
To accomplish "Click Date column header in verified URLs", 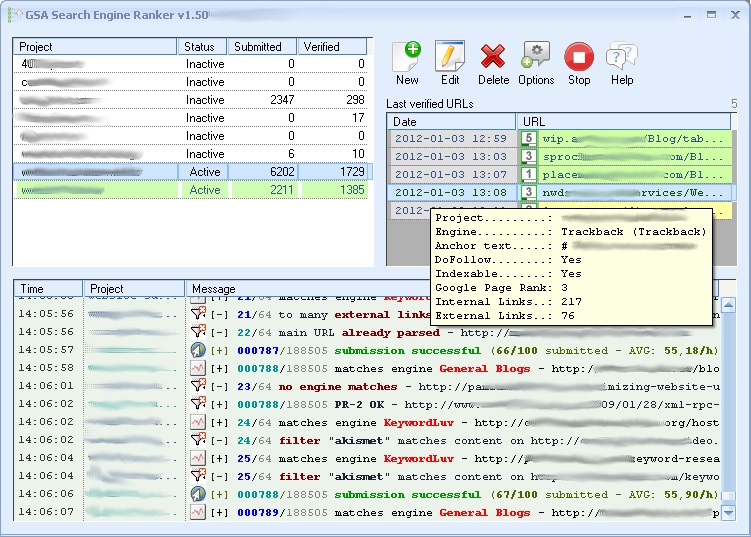I will coord(450,121).
